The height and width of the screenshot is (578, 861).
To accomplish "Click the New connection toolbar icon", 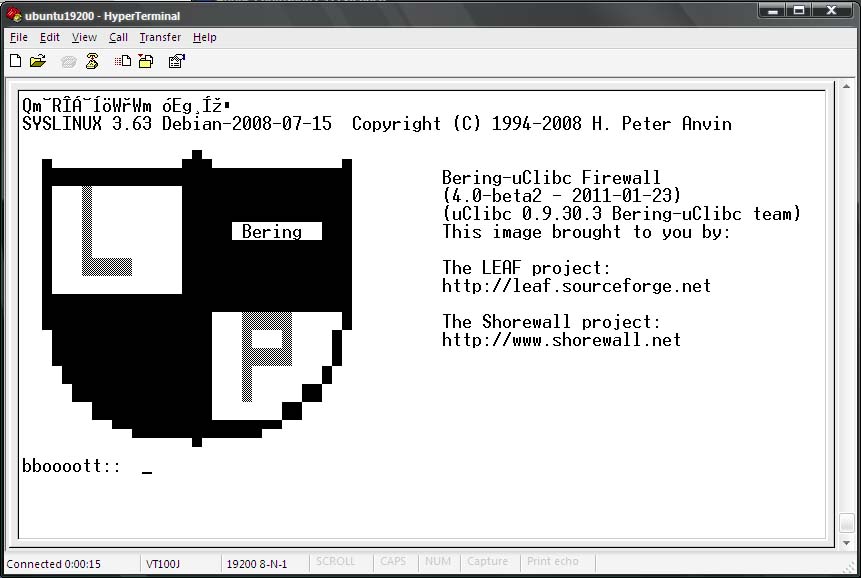I will 16,61.
